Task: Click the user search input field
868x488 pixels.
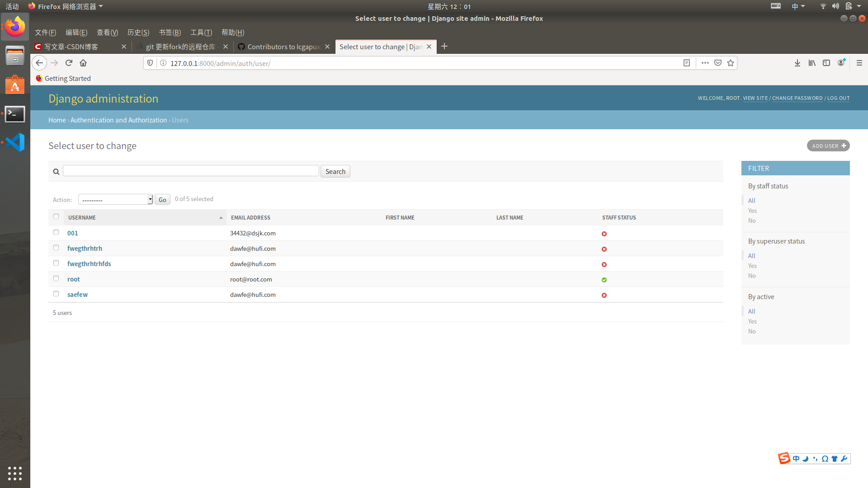Action: click(191, 171)
